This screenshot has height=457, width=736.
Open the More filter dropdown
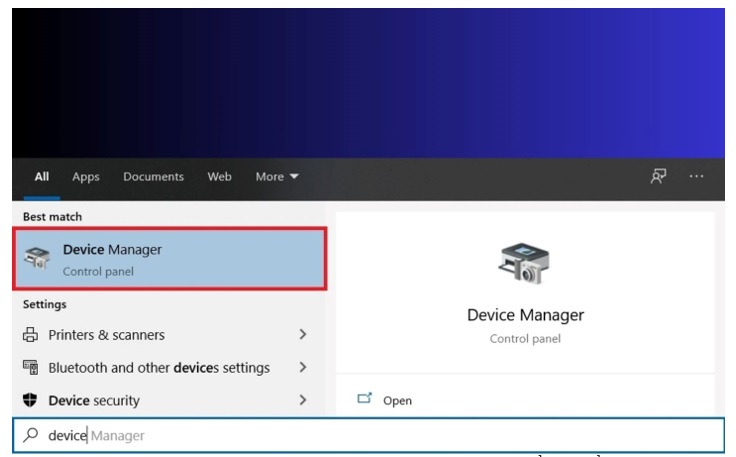(x=276, y=177)
